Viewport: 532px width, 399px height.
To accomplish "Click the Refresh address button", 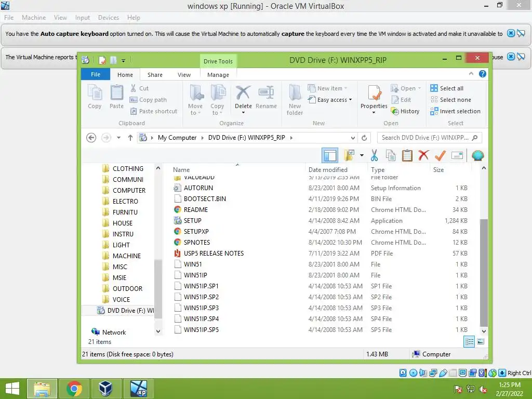I will coord(364,138).
